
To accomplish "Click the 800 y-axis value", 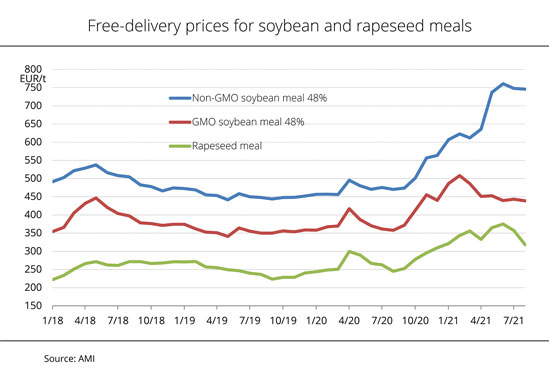I will [33, 69].
